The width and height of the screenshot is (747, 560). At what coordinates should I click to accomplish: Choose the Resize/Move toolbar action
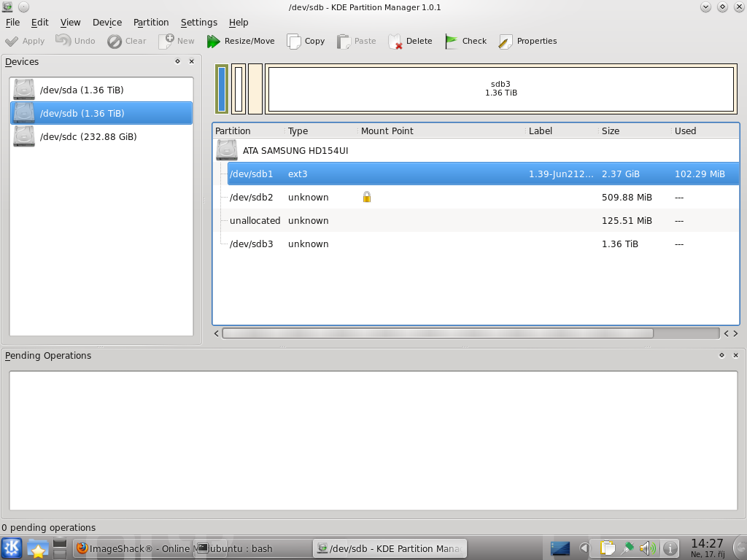tap(241, 41)
